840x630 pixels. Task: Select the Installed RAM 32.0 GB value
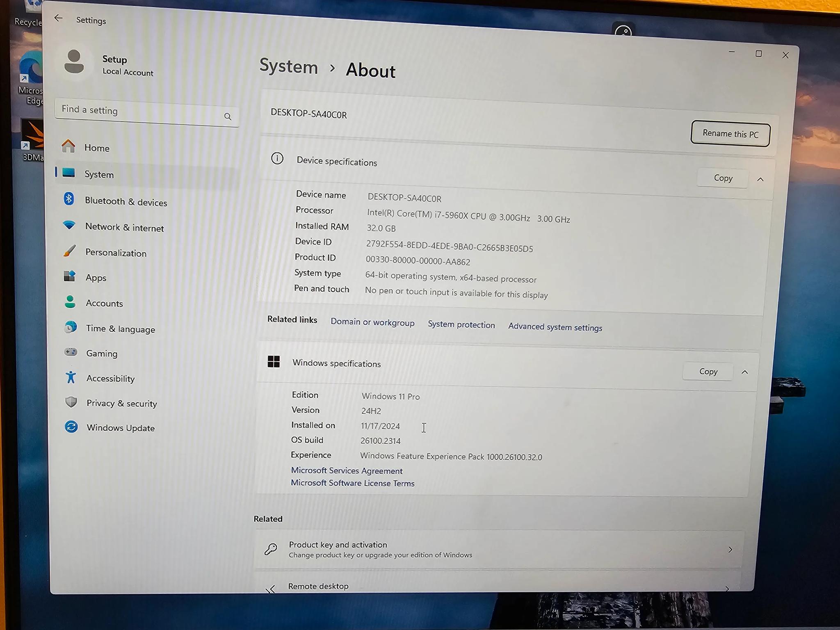click(381, 228)
